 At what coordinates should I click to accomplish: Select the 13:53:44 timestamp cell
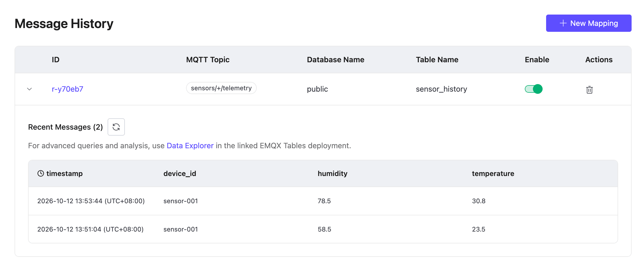point(91,201)
